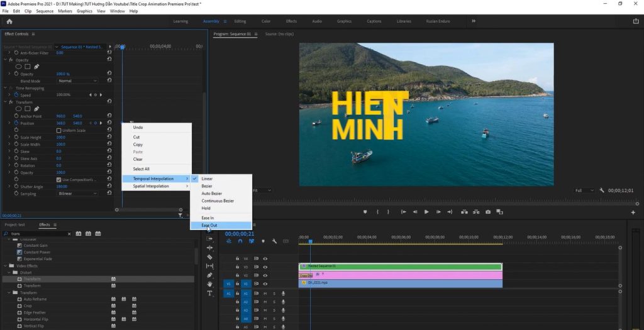Create 4-point polygon mask under Transform

(x=27, y=109)
